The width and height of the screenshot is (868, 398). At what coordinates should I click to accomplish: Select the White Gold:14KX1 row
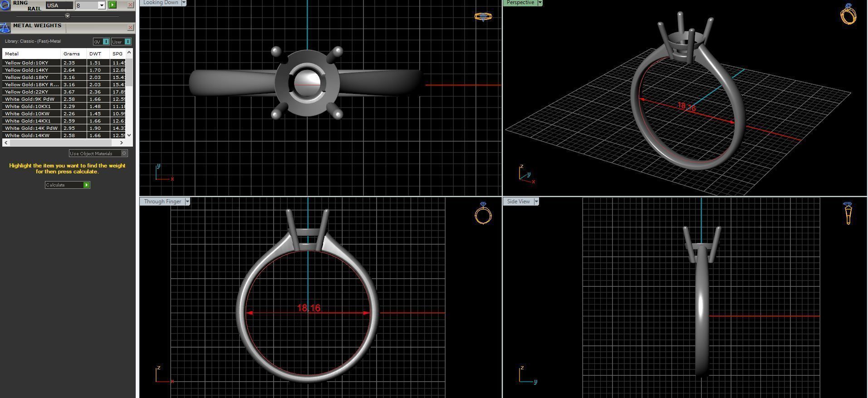click(64, 121)
